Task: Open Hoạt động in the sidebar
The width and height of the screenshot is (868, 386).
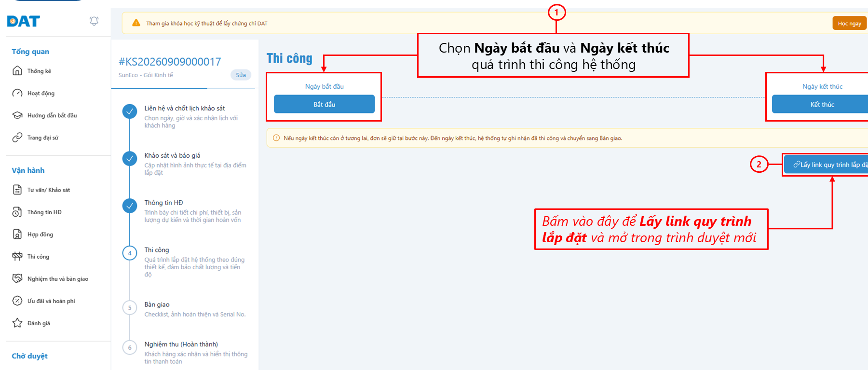Action: (x=41, y=93)
